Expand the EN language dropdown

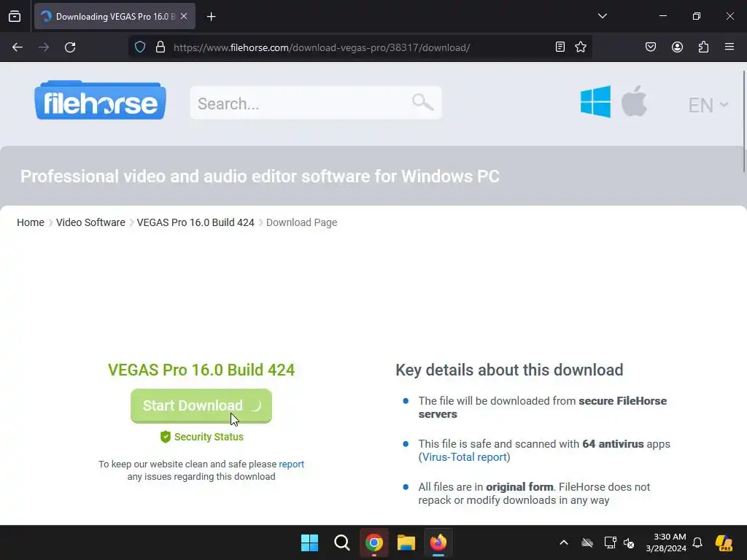coord(708,105)
